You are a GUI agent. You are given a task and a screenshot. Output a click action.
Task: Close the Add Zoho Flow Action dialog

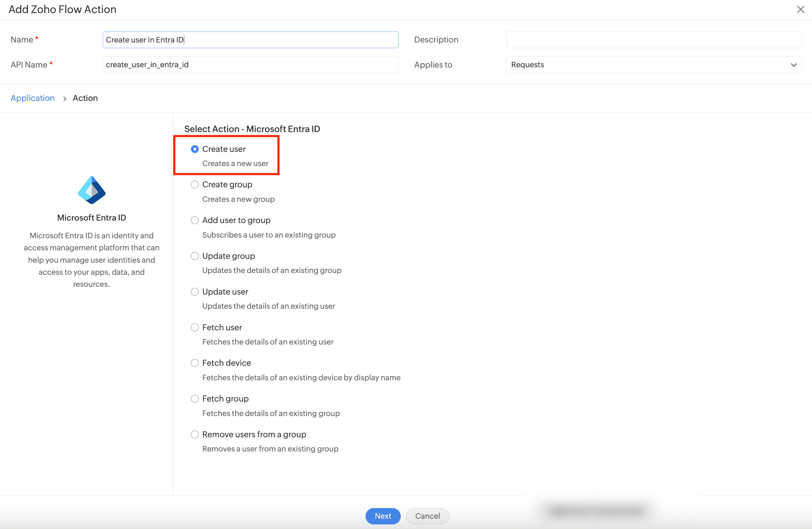tap(800, 10)
